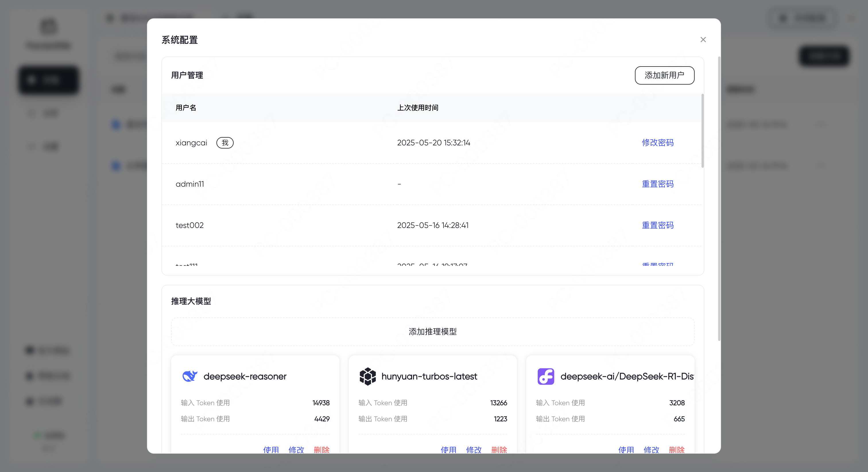Image resolution: width=868 pixels, height=472 pixels.
Task: Click the dialog's main vertical scrollbar
Action: [719, 199]
